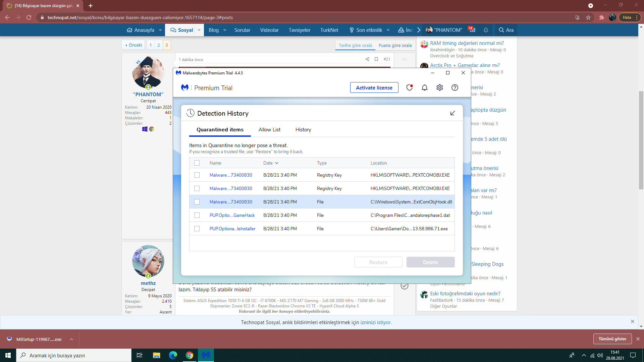Click the izninizi istiyor link
Screen dimensions: 644x362
[x=375, y=322]
